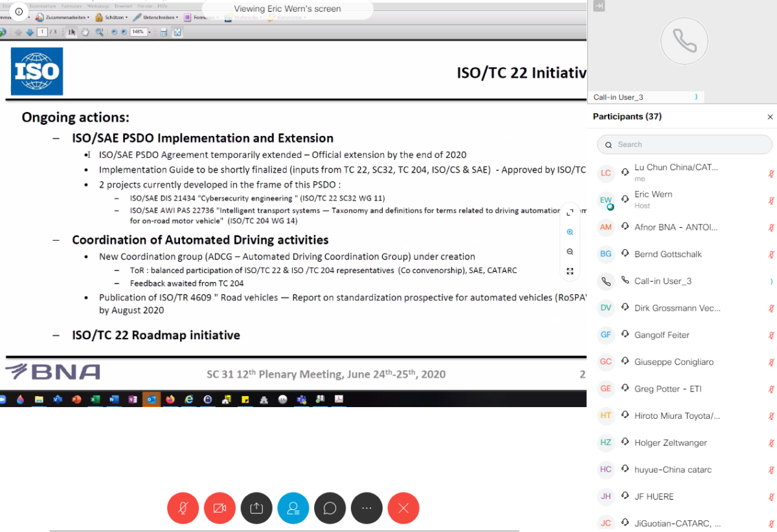Select Bernd Gottschalk in participants list
777x532 pixels.
(668, 254)
